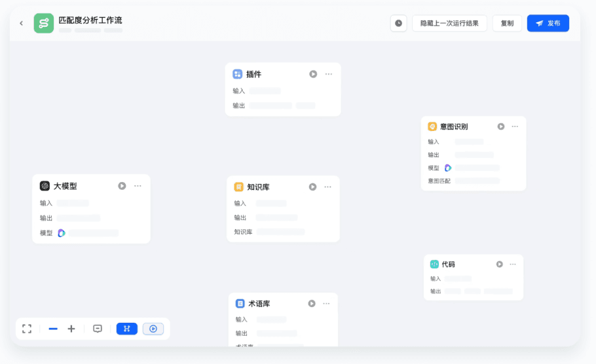Image resolution: width=596 pixels, height=364 pixels.
Task: Run the 意图识别 node
Action: point(501,126)
